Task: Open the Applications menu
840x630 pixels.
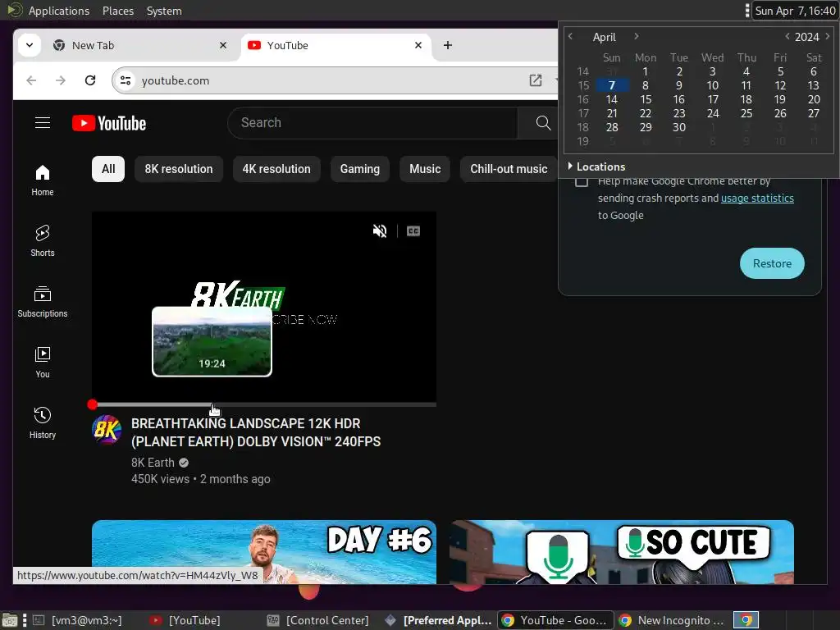Action: 58,11
